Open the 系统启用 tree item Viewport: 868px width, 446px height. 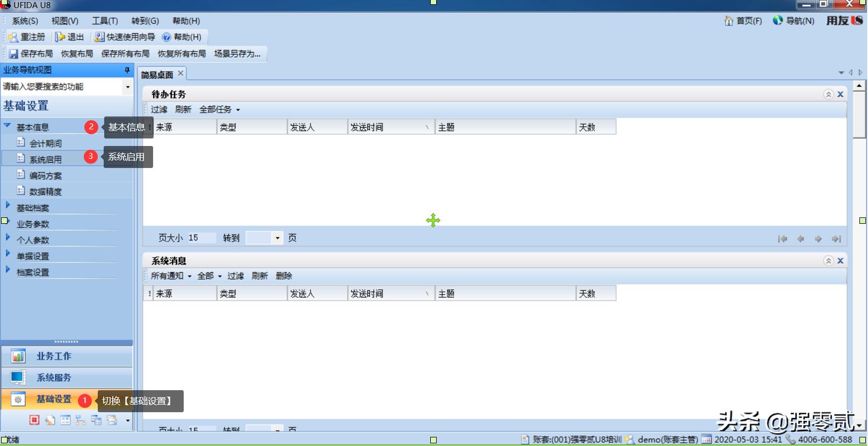click(x=46, y=159)
